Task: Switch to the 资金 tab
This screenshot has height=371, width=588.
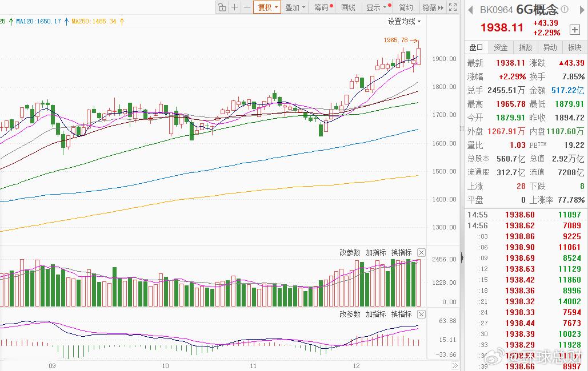Action: point(501,47)
